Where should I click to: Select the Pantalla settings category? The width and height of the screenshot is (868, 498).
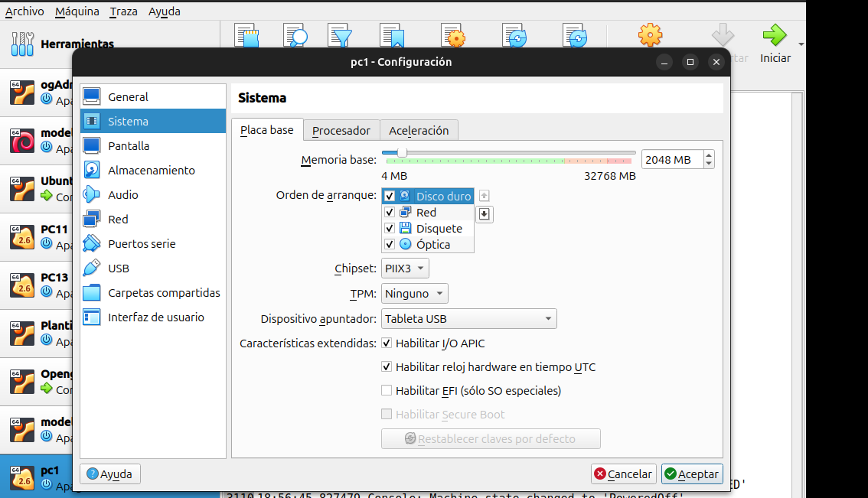[x=129, y=146]
